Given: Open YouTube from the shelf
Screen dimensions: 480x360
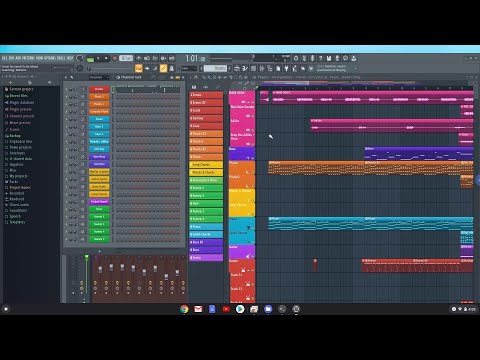Looking at the screenshot, I should [x=226, y=309].
